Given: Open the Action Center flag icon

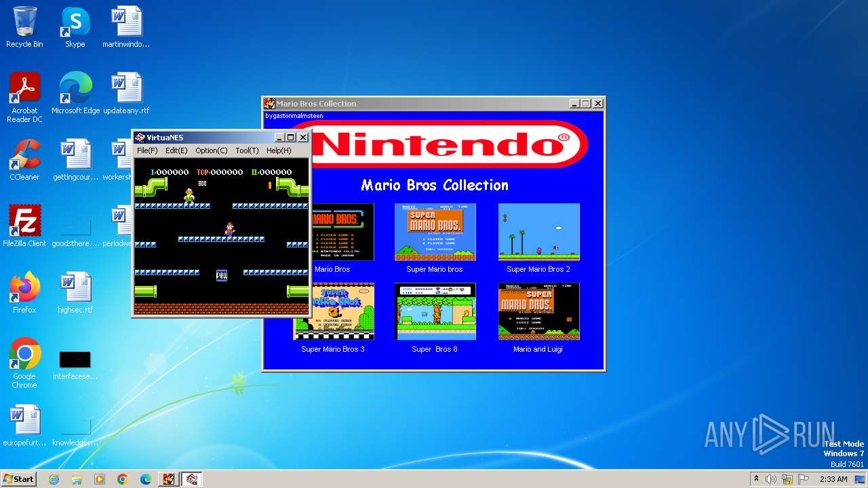Looking at the screenshot, I should 804,479.
